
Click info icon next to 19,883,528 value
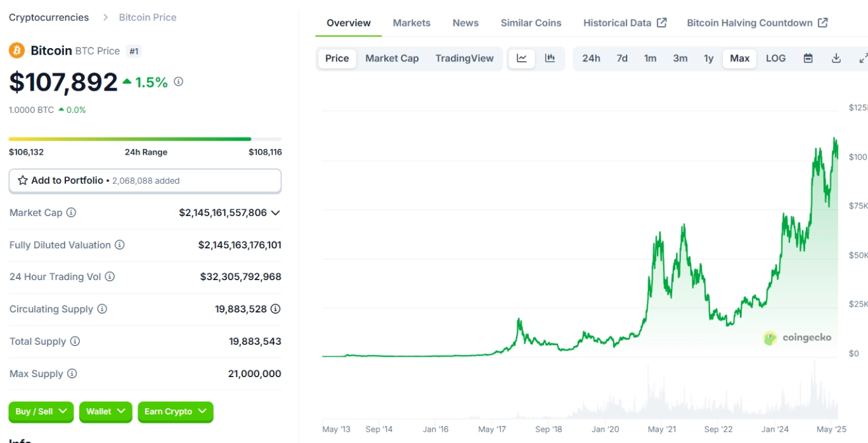[x=276, y=309]
